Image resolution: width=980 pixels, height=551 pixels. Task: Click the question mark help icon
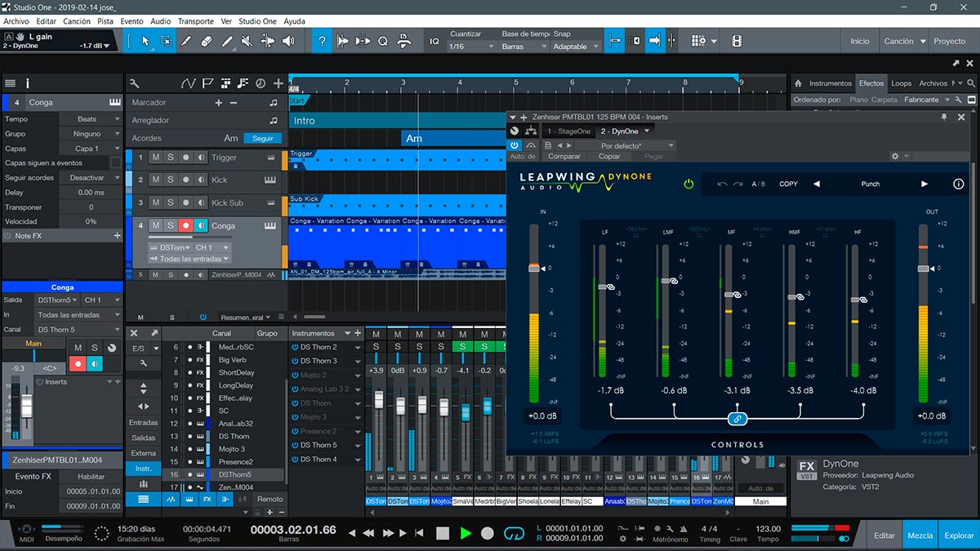[x=323, y=40]
